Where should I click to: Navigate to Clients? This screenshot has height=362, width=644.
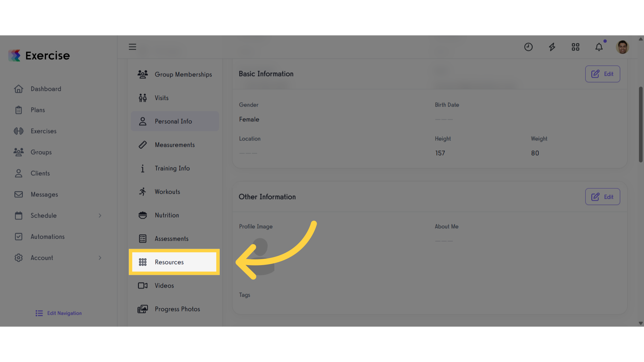pos(40,173)
